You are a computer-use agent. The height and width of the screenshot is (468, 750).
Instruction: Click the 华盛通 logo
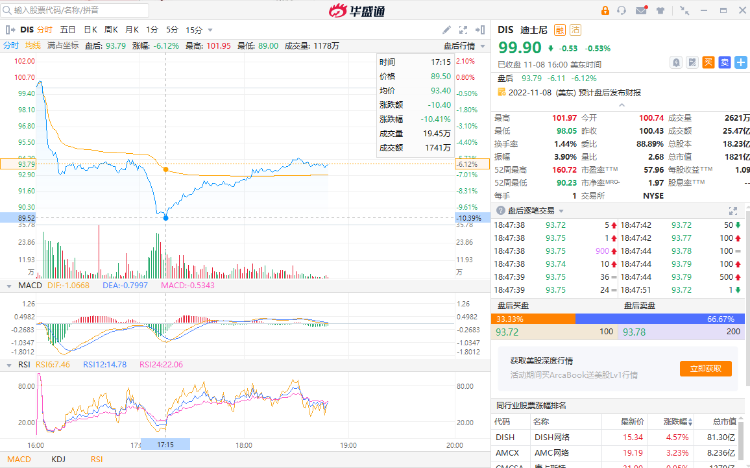coord(357,10)
